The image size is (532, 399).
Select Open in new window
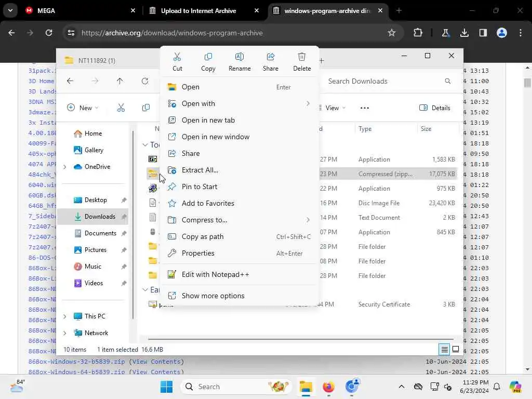240,137
